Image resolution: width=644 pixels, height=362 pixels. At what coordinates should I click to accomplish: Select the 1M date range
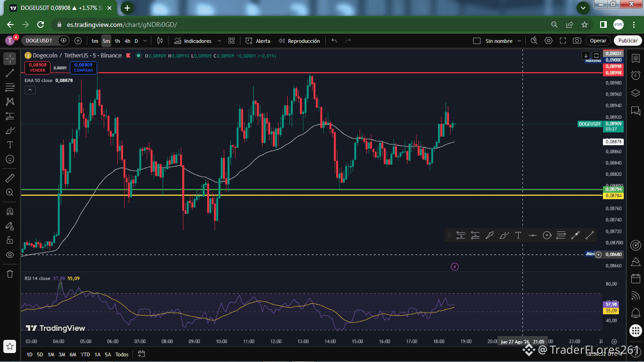tap(51, 354)
